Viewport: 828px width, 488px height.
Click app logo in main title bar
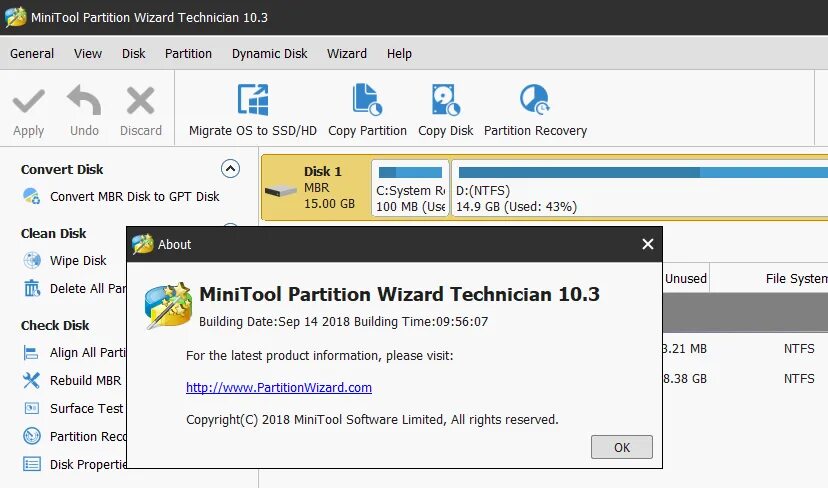[x=15, y=17]
